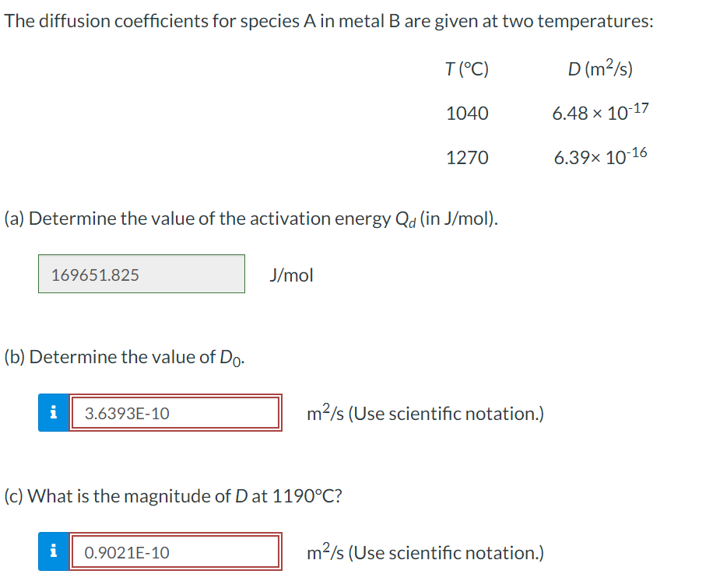720x588 pixels.
Task: Click the J/mol unit label
Action: point(290,274)
